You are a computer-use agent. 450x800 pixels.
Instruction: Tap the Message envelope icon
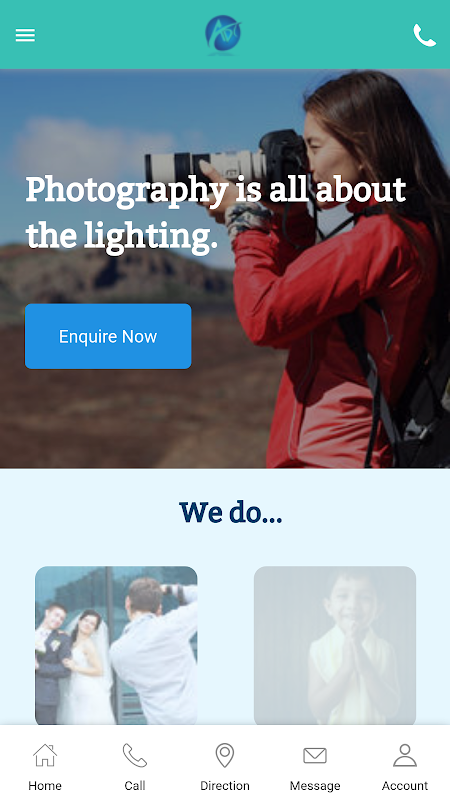coord(315,755)
